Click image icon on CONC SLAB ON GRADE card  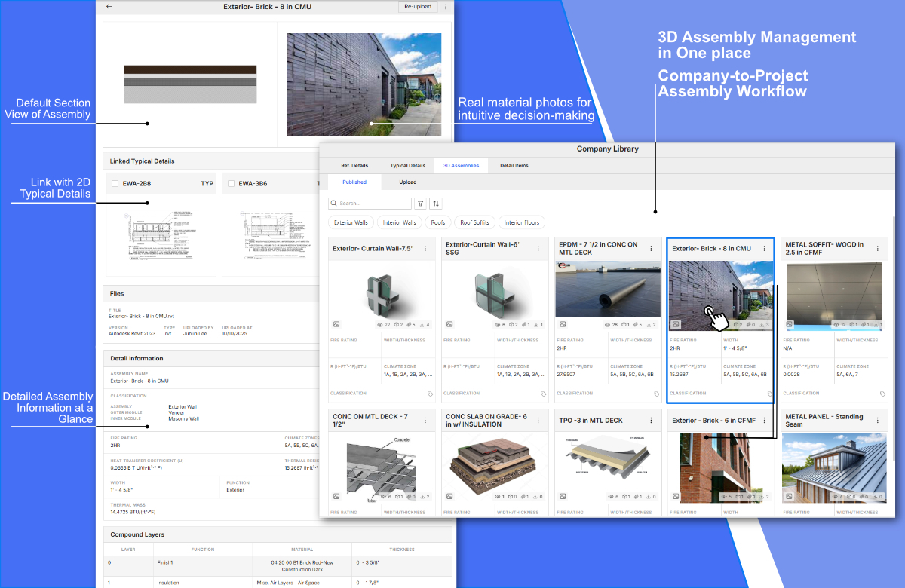coord(449,497)
